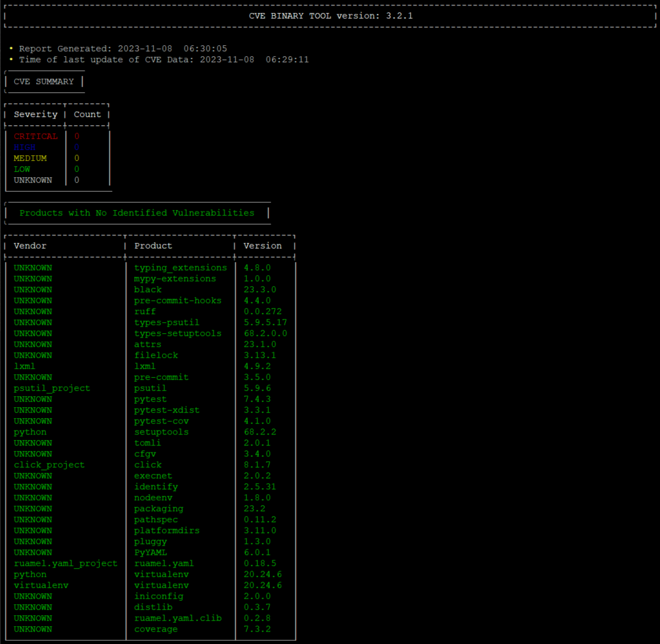Select the HIGH severity label
The height and width of the screenshot is (644, 660).
point(25,147)
